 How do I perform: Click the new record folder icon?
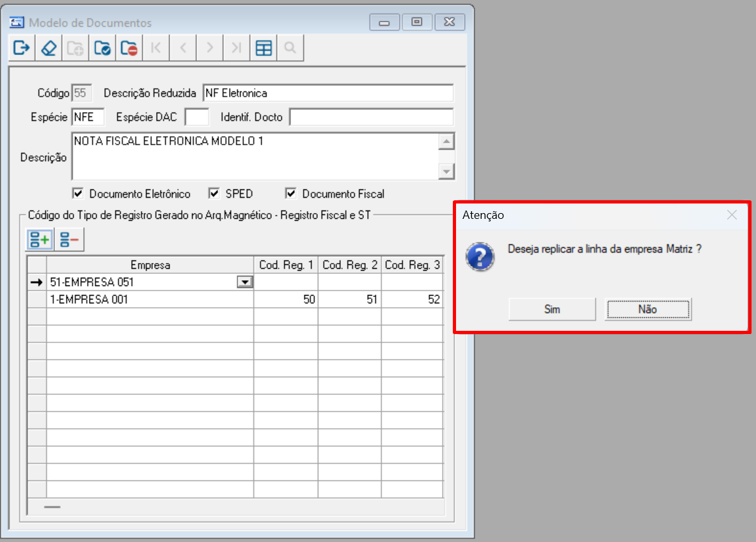[75, 48]
